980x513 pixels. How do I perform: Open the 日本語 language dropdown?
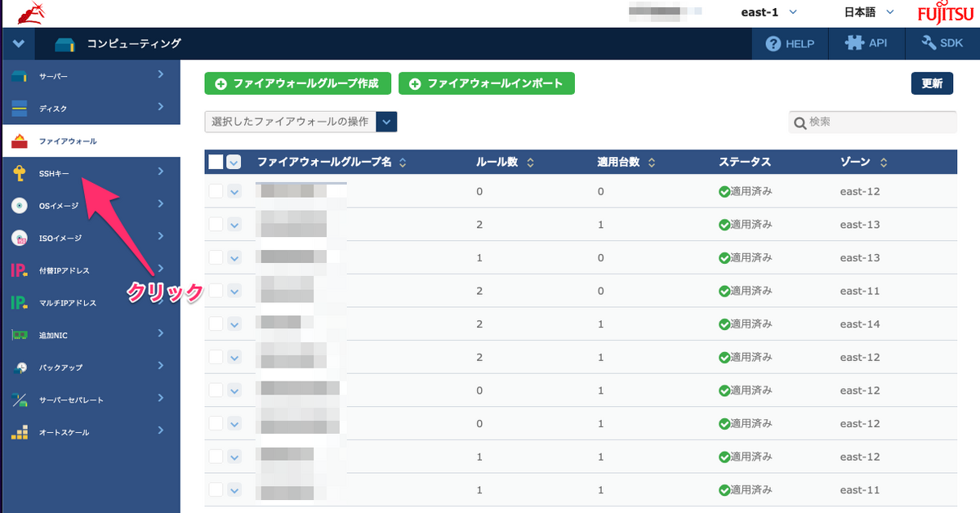(869, 12)
